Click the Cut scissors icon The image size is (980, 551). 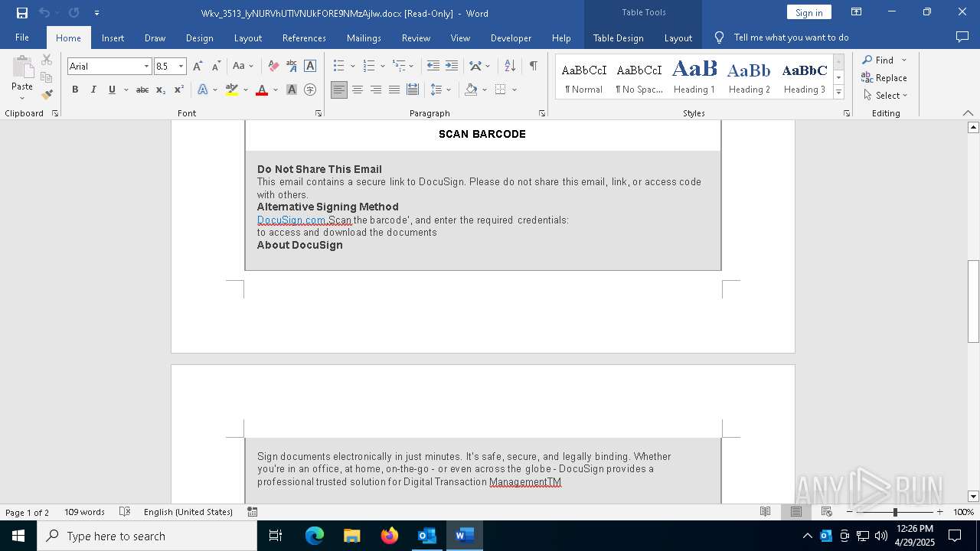pos(47,60)
